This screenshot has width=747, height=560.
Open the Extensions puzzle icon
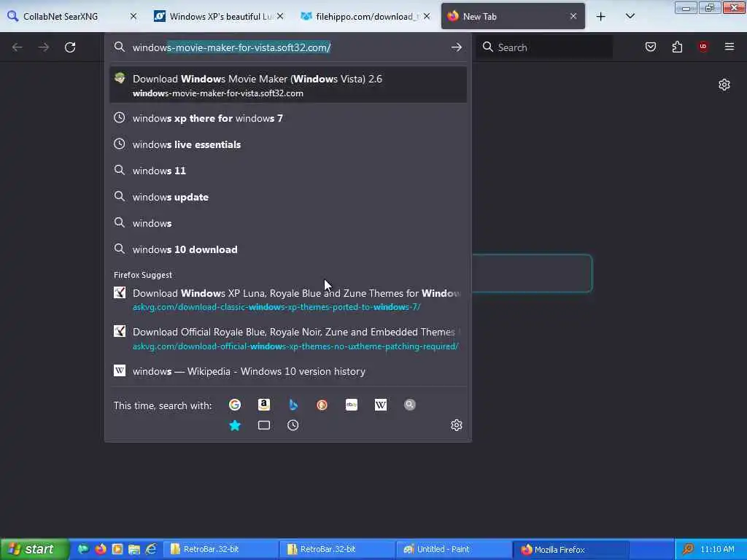tap(677, 47)
